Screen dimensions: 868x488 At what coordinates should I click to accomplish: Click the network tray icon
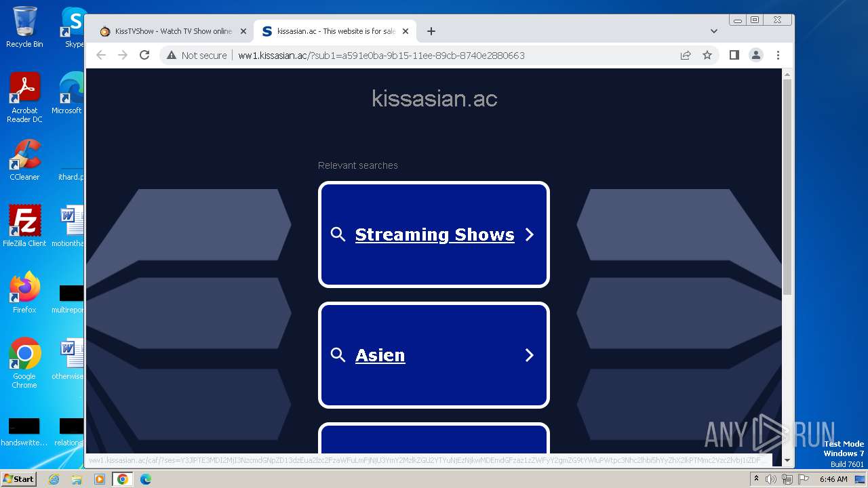click(x=787, y=479)
